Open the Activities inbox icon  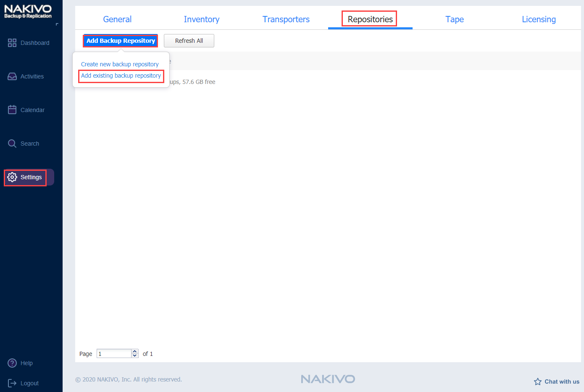click(12, 76)
